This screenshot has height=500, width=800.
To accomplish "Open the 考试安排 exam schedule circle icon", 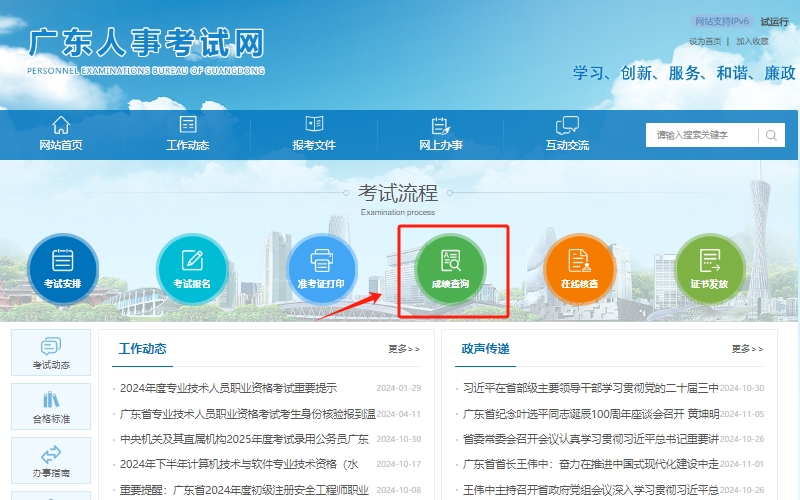I will (62, 268).
